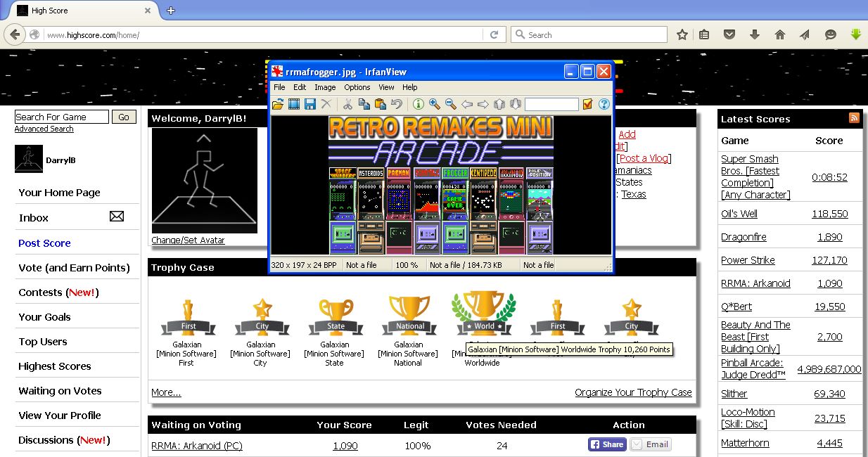The width and height of the screenshot is (868, 457).
Task: Open the Post Score link in sidebar
Action: point(44,243)
